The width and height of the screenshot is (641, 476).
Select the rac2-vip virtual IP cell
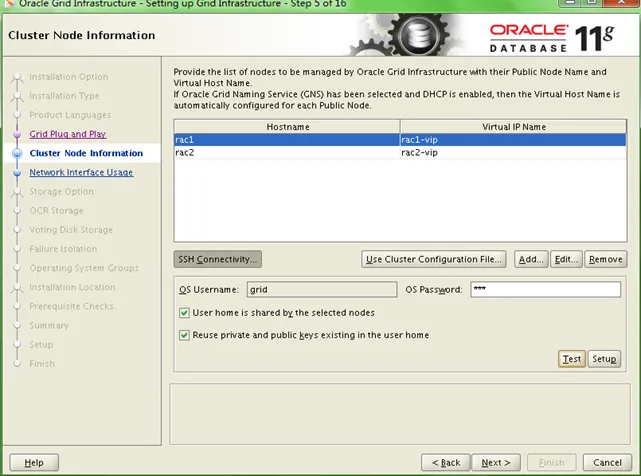(510, 153)
